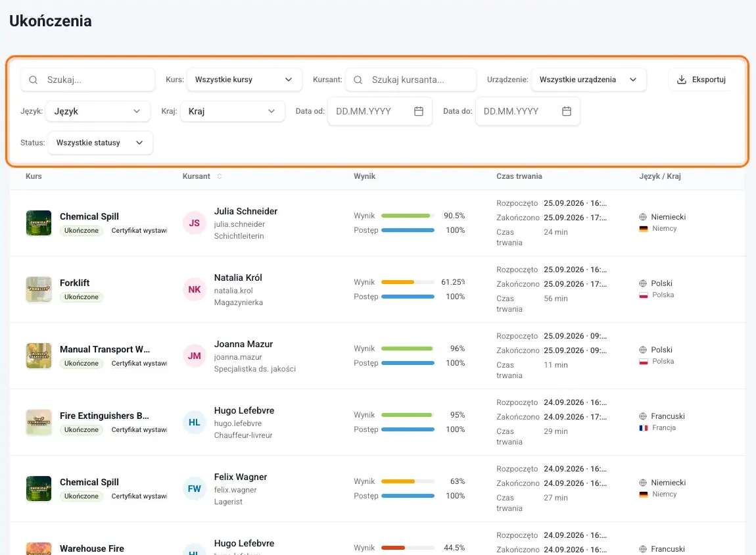Expand the Kraj filter dropdown

tap(233, 111)
